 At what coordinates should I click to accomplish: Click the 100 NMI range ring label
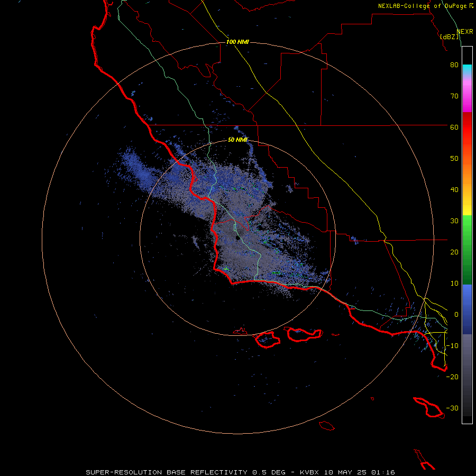(237, 42)
